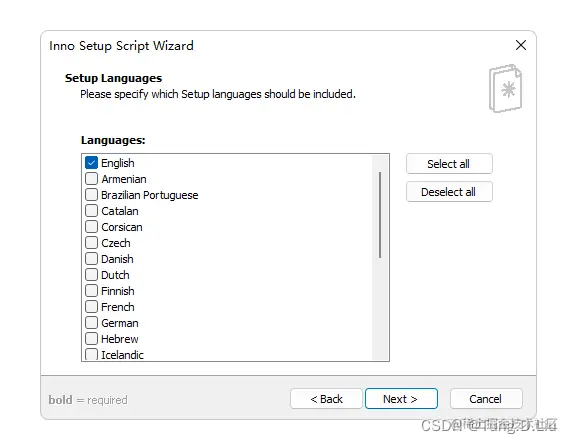The height and width of the screenshot is (444, 571).
Task: Check the German checkbox
Action: (91, 323)
